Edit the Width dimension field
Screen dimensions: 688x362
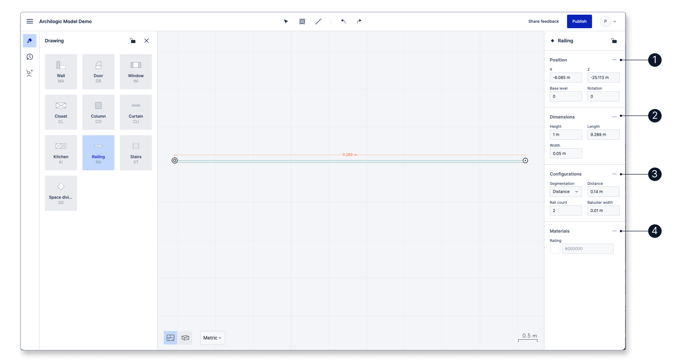[566, 153]
